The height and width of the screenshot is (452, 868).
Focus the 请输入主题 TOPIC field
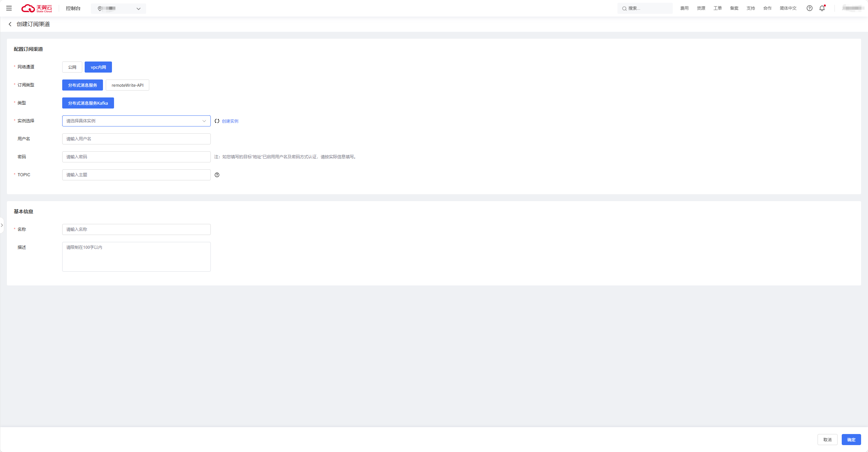(136, 175)
